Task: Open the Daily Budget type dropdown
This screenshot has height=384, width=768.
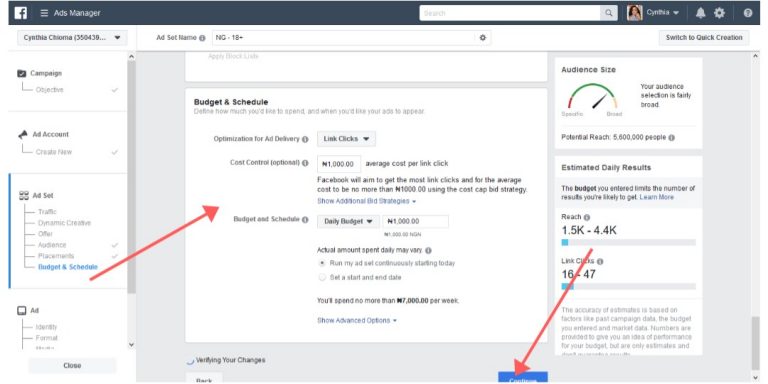Action: tap(348, 221)
